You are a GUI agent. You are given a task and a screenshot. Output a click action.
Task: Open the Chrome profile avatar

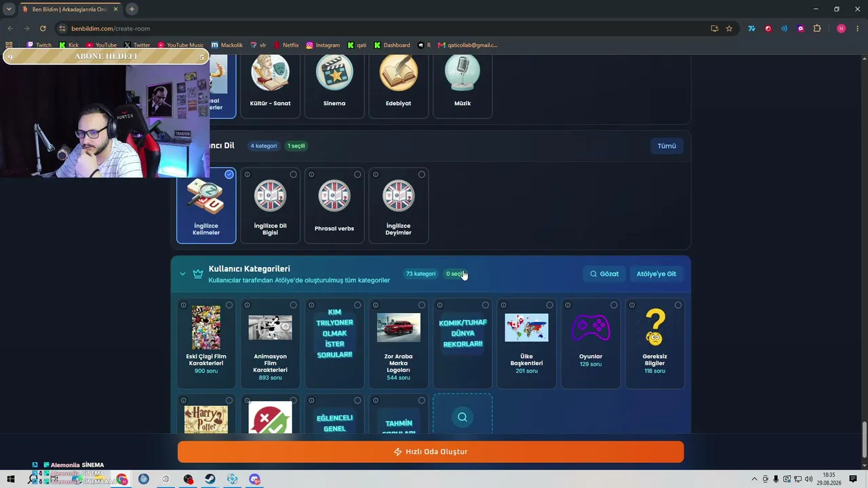(842, 28)
